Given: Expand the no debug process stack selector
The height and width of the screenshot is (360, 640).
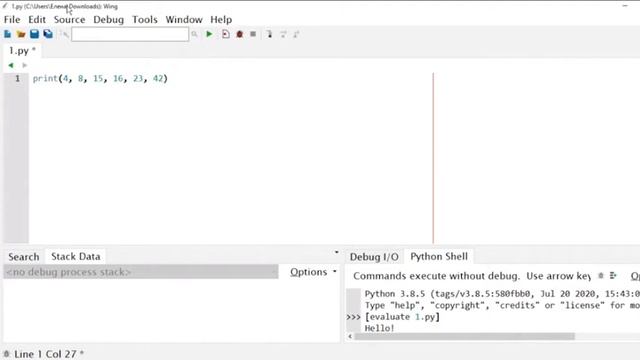Looking at the screenshot, I should coord(141,272).
